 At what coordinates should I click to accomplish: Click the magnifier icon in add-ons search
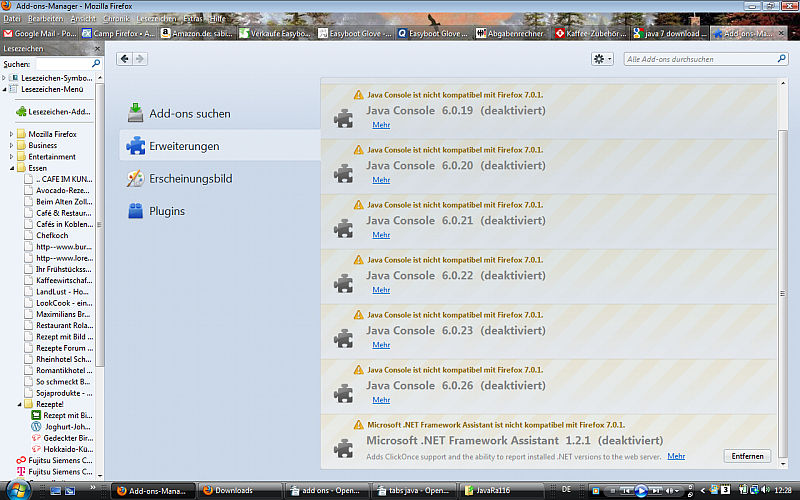tap(781, 59)
